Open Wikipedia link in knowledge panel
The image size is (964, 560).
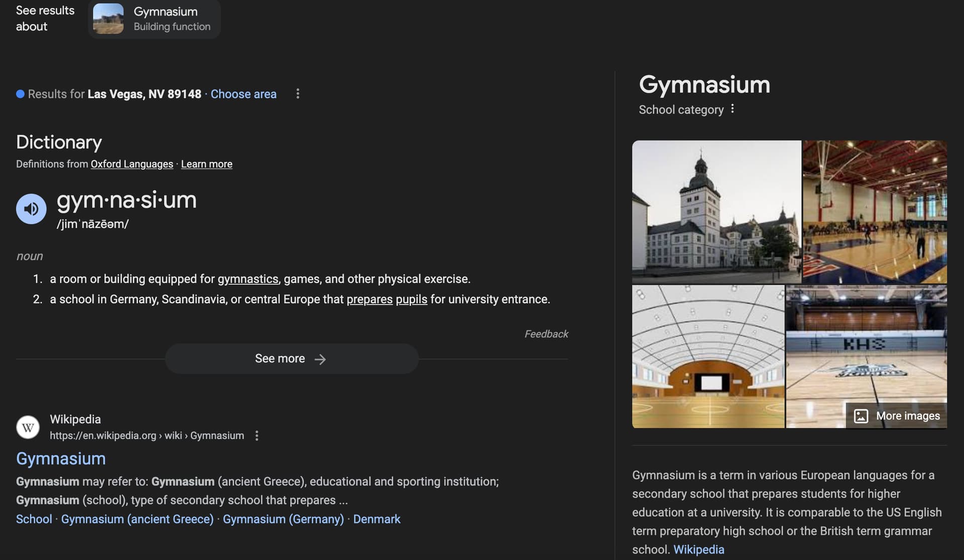click(698, 549)
